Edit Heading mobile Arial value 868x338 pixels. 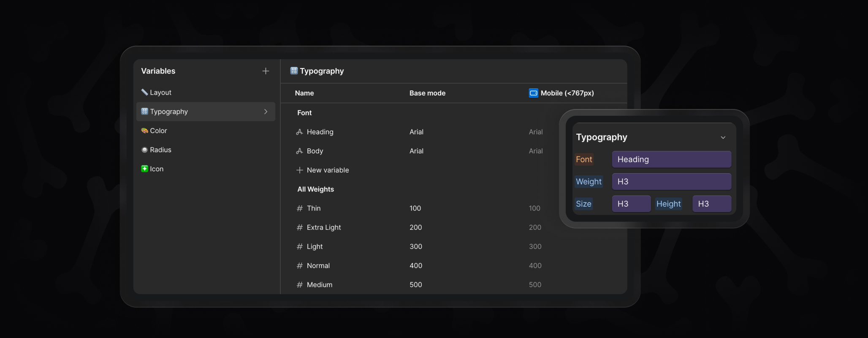536,132
